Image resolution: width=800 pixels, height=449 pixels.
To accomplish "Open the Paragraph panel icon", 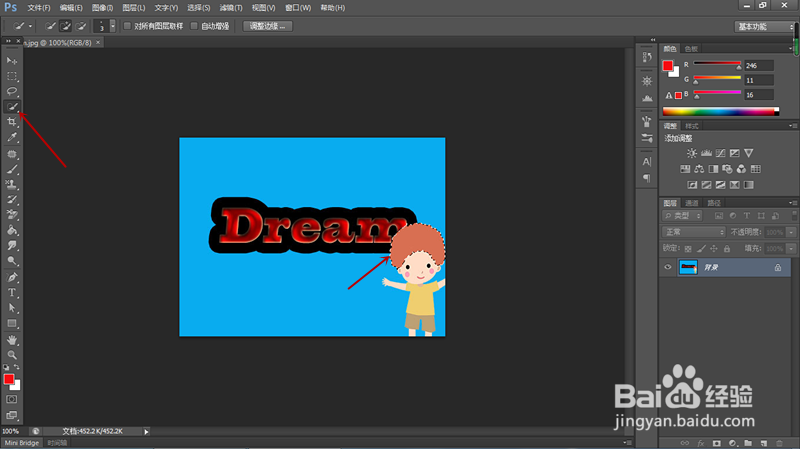I will pos(647,178).
